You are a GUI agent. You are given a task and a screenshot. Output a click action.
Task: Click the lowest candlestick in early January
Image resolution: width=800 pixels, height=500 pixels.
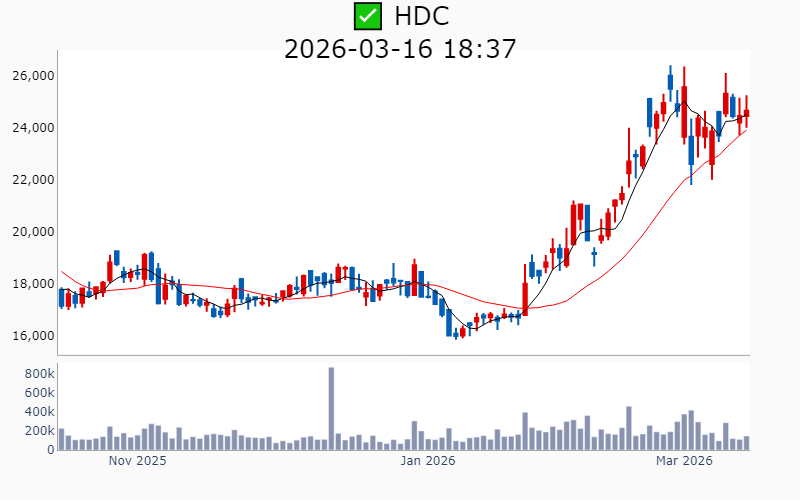[456, 334]
